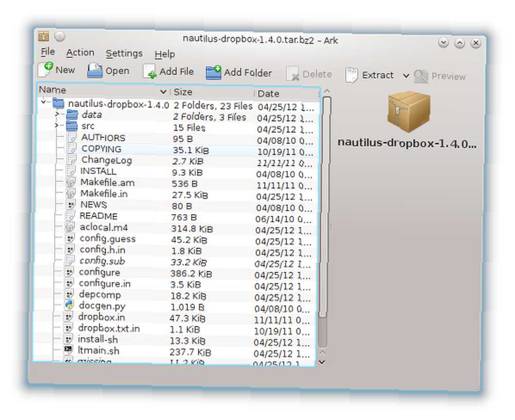Click the vertical scrollbar thumb of file list

(x=325, y=207)
